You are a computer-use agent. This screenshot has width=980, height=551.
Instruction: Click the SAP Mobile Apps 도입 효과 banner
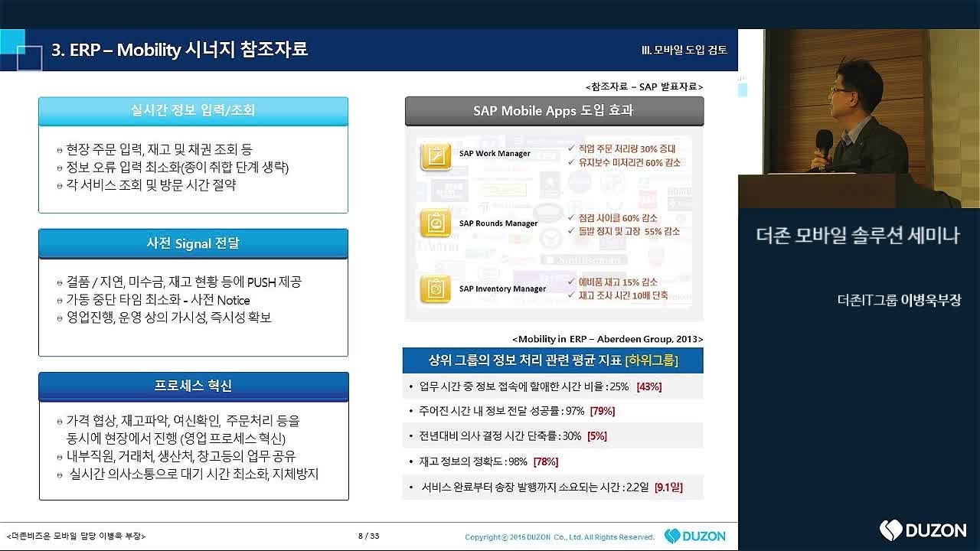554,111
